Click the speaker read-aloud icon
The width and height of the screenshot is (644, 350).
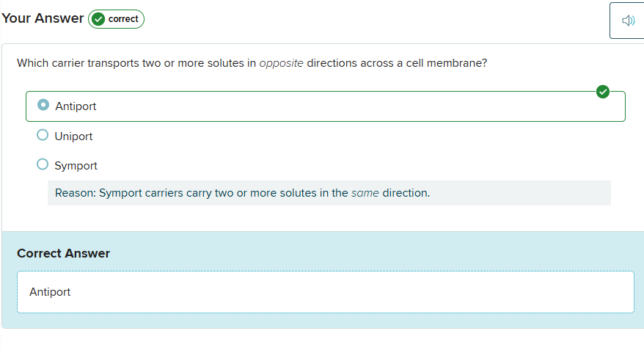point(628,21)
